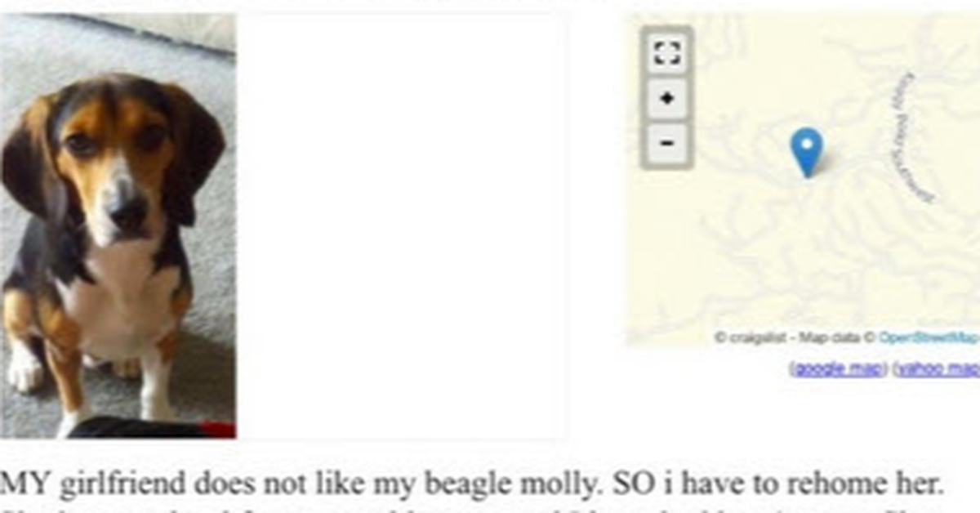
Task: Zoom out on the map
Action: coord(667,143)
